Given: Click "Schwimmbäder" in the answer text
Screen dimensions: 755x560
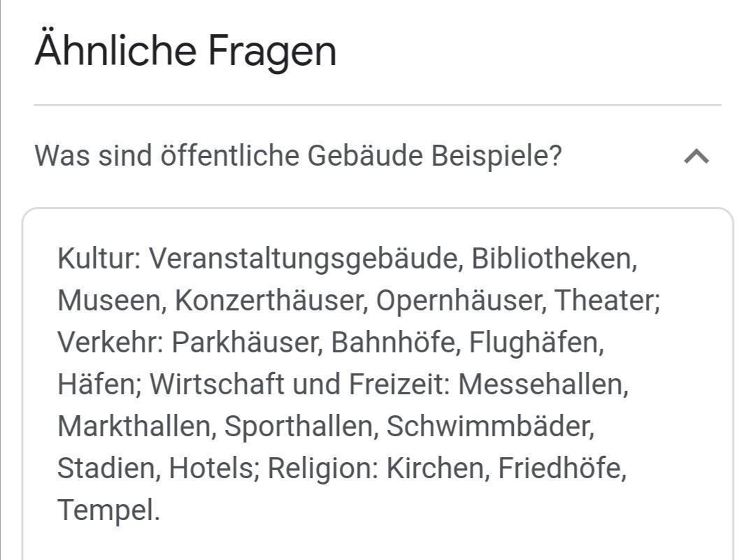Looking at the screenshot, I should [x=488, y=426].
